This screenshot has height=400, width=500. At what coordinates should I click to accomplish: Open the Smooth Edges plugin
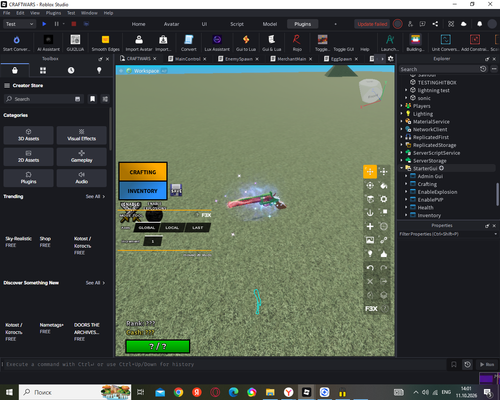(105, 43)
